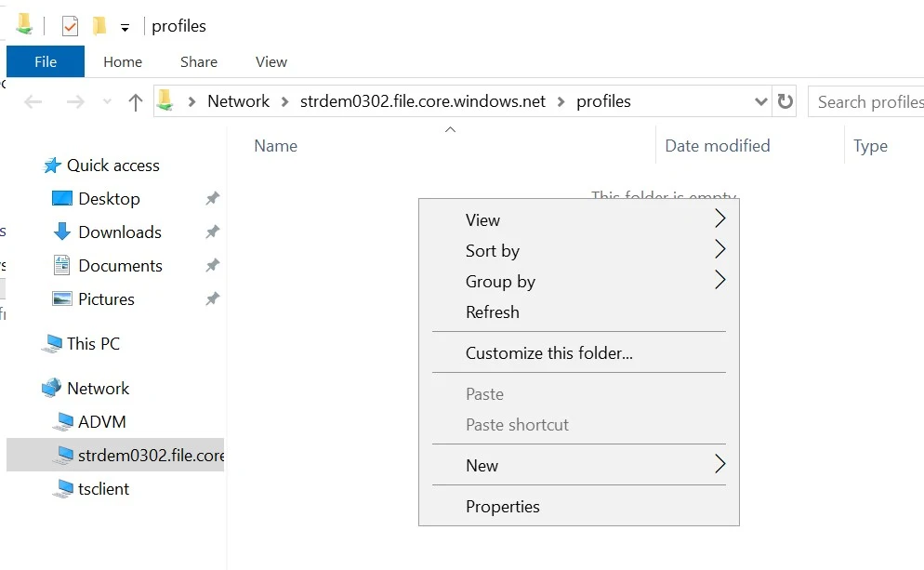The height and width of the screenshot is (570, 924).
Task: Click Refresh in the context menu
Action: coord(493,312)
